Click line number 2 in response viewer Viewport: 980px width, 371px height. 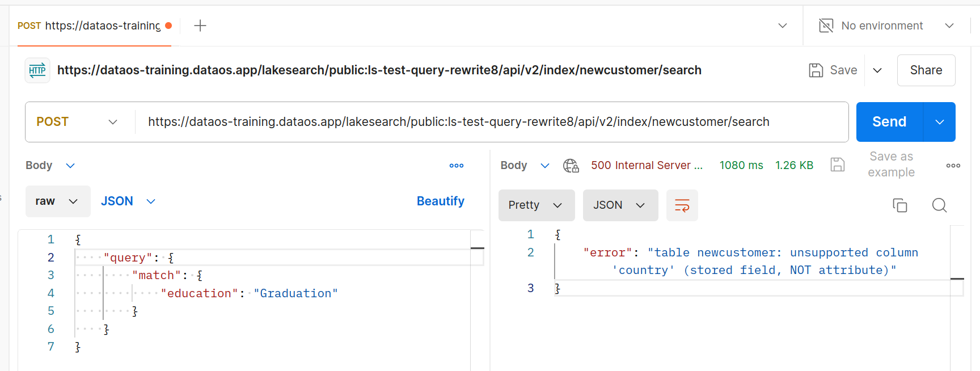[x=530, y=252]
